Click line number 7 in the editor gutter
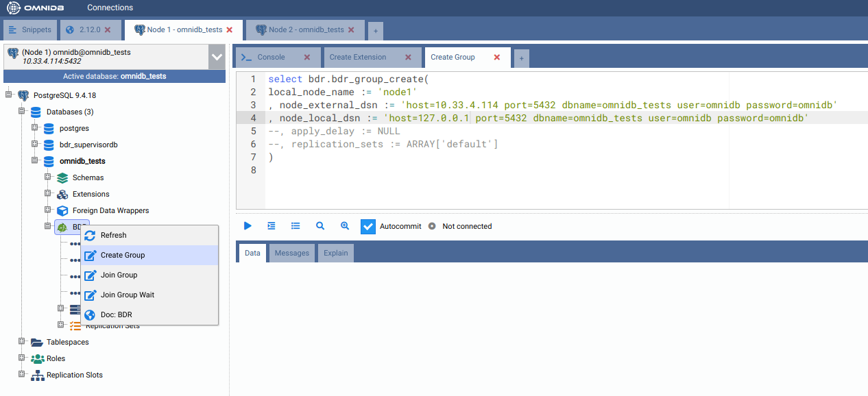Viewport: 868px width, 396px height. [x=253, y=157]
